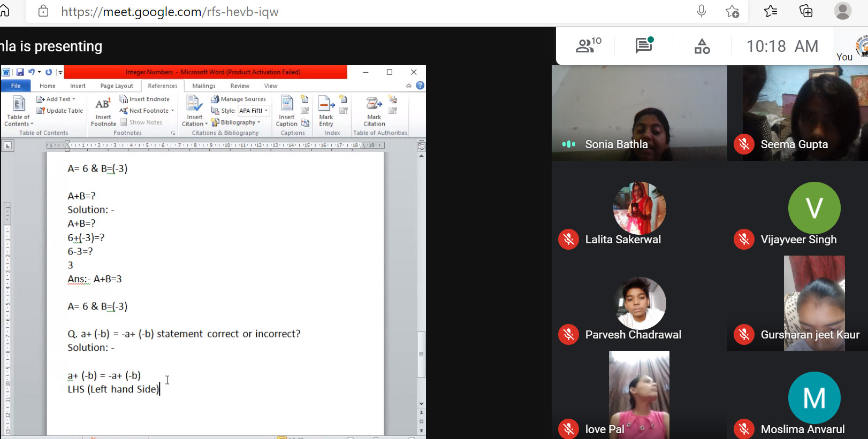View site information lock icon
The image size is (868, 439).
click(x=43, y=11)
